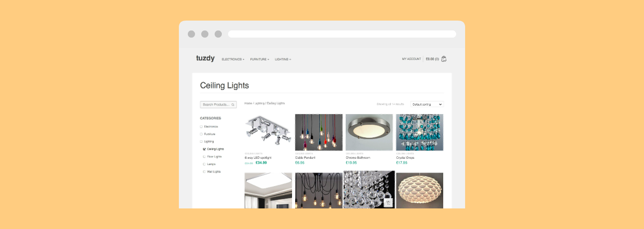Go to the Home breadcrumb link
Image resolution: width=644 pixels, height=229 pixels.
(248, 103)
